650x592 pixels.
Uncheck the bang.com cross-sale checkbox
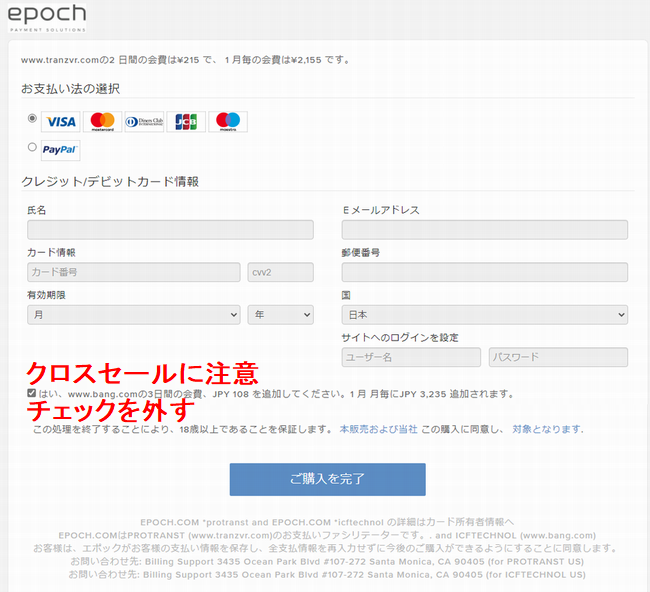click(x=32, y=393)
